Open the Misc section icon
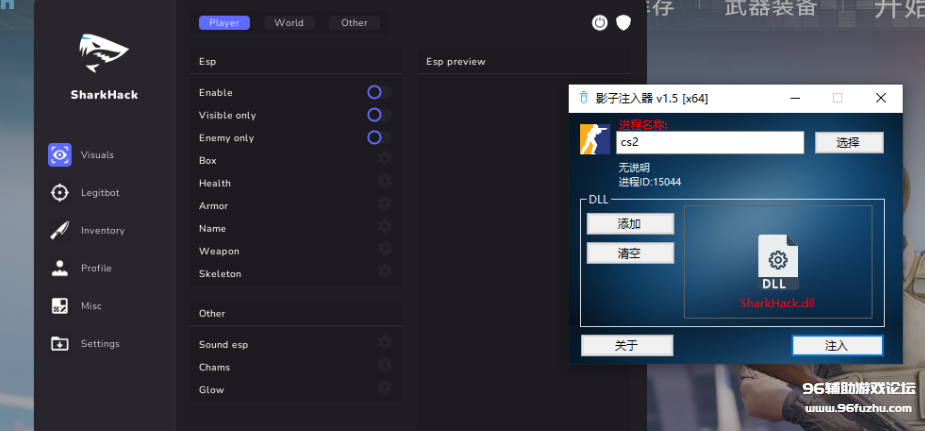The width and height of the screenshot is (925, 431). point(60,306)
